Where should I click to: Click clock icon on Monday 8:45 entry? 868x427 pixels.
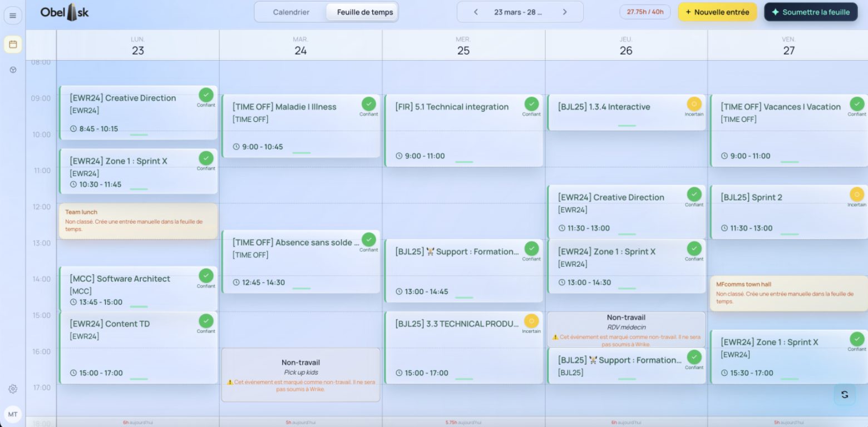tap(73, 128)
